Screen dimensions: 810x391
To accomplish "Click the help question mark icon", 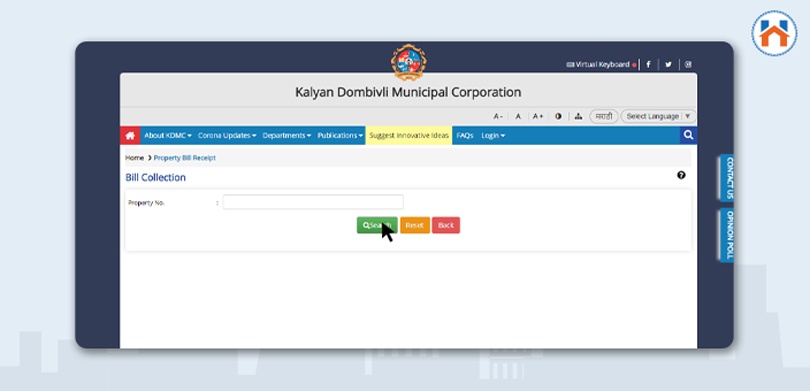I will tap(681, 175).
